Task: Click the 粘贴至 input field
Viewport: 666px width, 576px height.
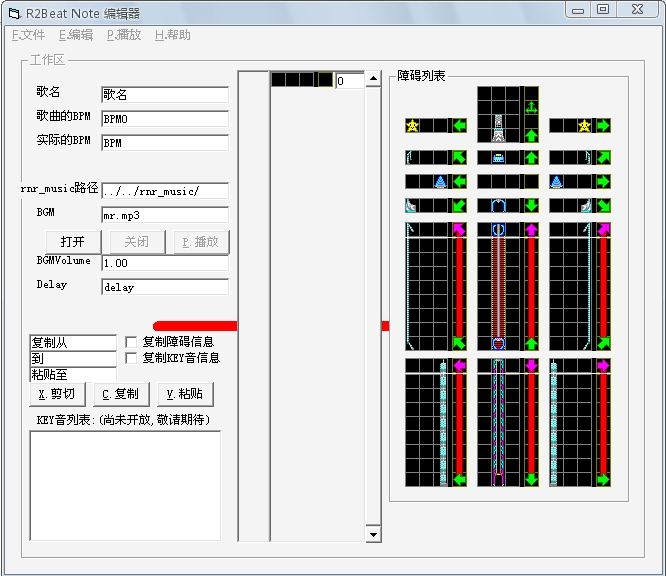Action: point(73,374)
